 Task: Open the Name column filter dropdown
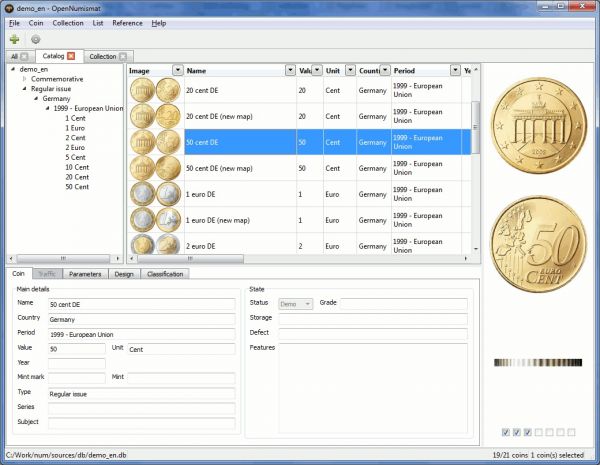click(289, 71)
